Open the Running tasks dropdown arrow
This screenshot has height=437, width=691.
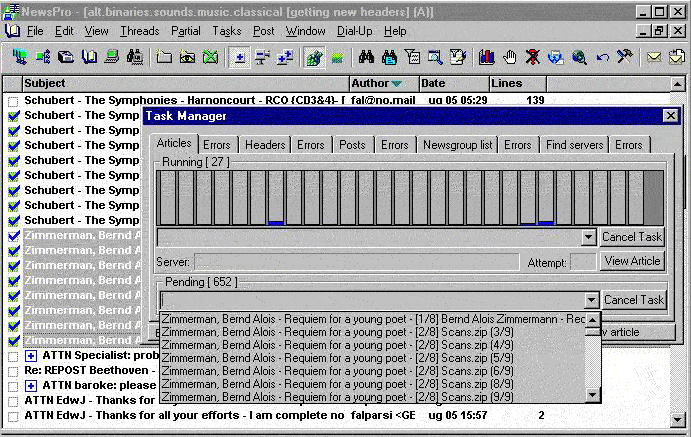588,238
